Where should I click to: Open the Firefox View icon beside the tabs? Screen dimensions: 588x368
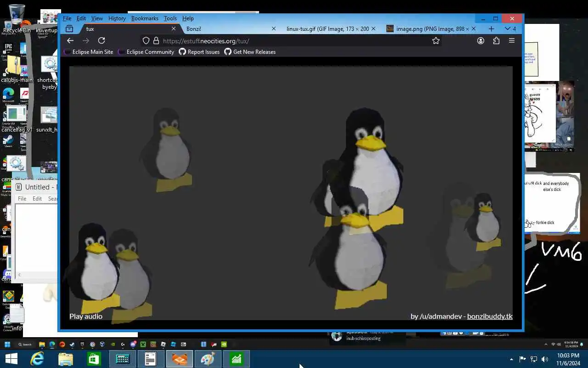69,29
